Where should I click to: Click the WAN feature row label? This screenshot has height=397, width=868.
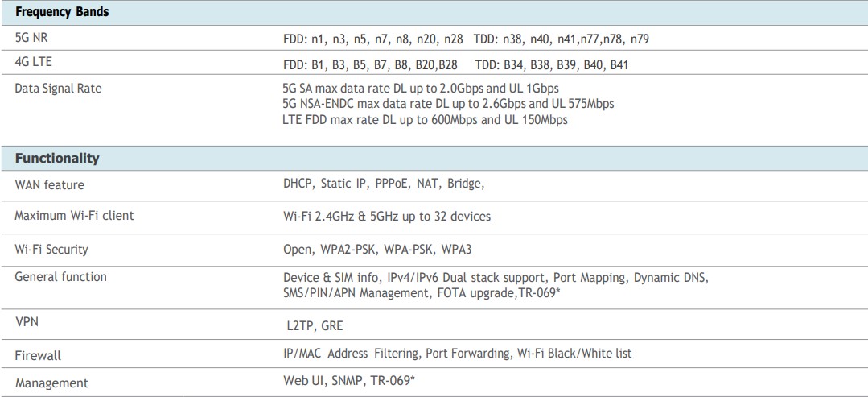[x=50, y=185]
